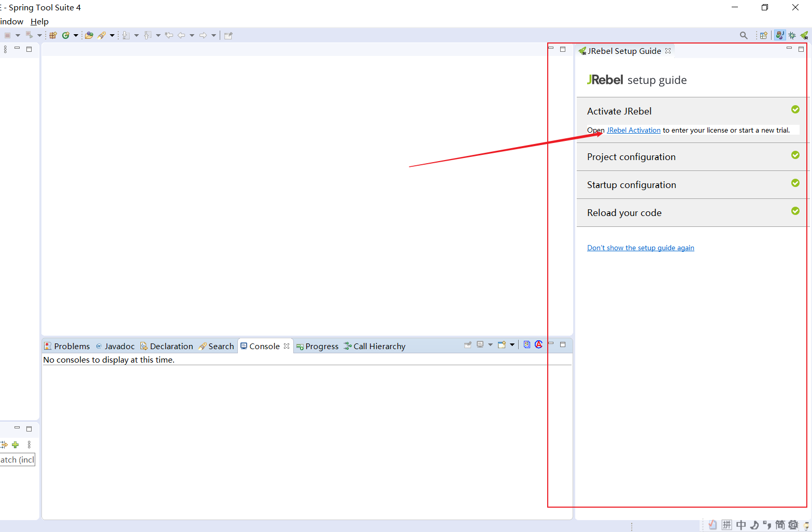Close the Console tab
This screenshot has height=532, width=812.
[x=287, y=346]
